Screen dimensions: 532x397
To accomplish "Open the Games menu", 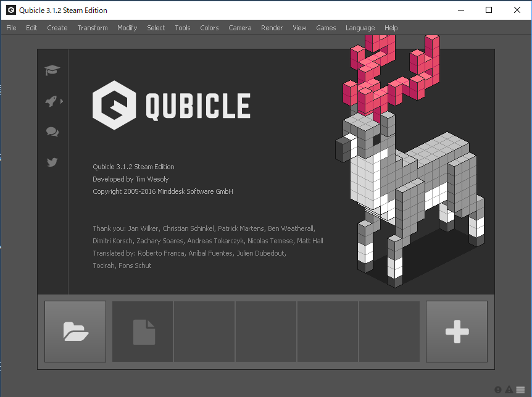I will click(326, 28).
